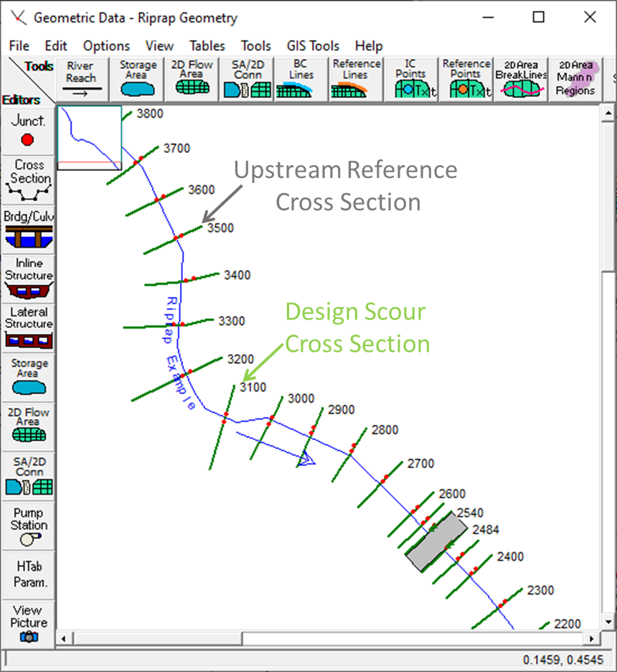Select the Storage Area drawing tool
Screen dimensions: 617x672
(x=137, y=80)
